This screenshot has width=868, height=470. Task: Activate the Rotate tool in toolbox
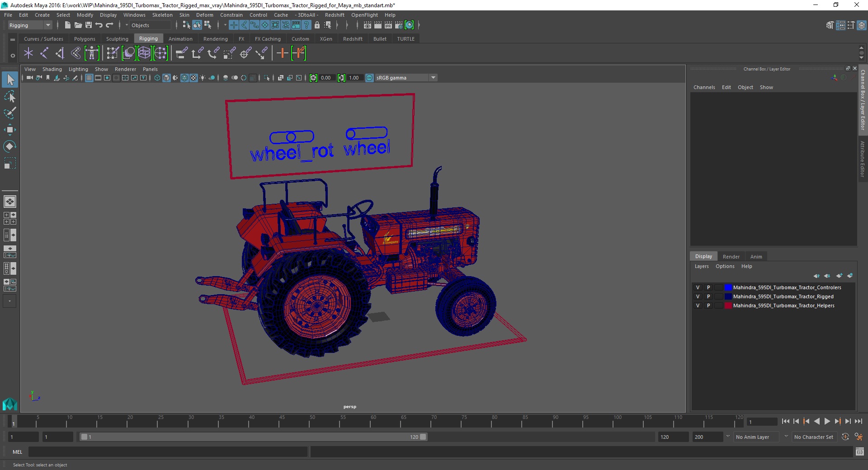click(10, 146)
